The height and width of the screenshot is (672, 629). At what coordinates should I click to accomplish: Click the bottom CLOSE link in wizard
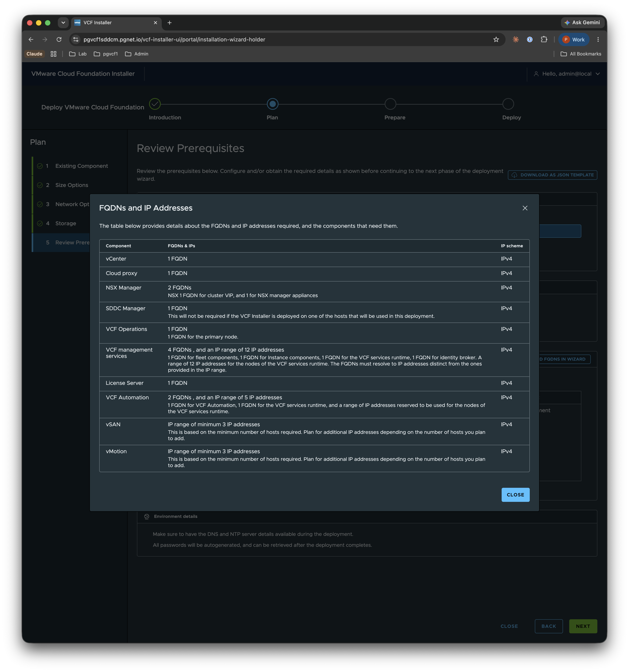(x=509, y=626)
